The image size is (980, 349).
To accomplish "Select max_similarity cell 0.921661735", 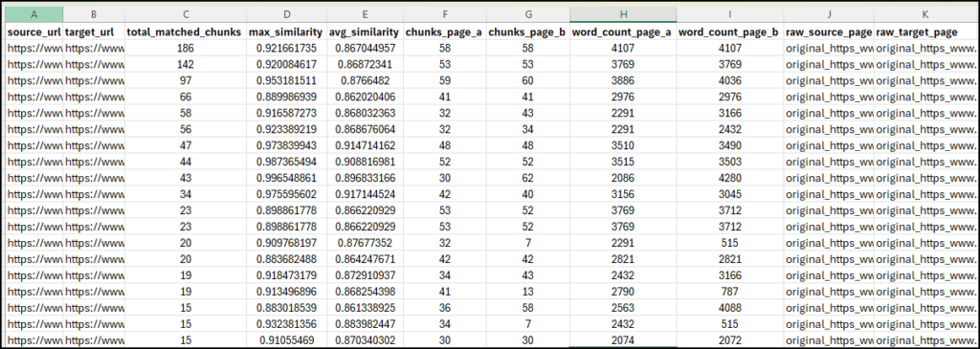I will point(286,48).
